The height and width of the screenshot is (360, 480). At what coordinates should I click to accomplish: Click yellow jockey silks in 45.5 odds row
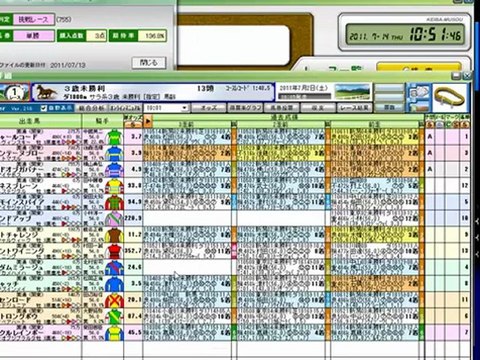coord(114,333)
